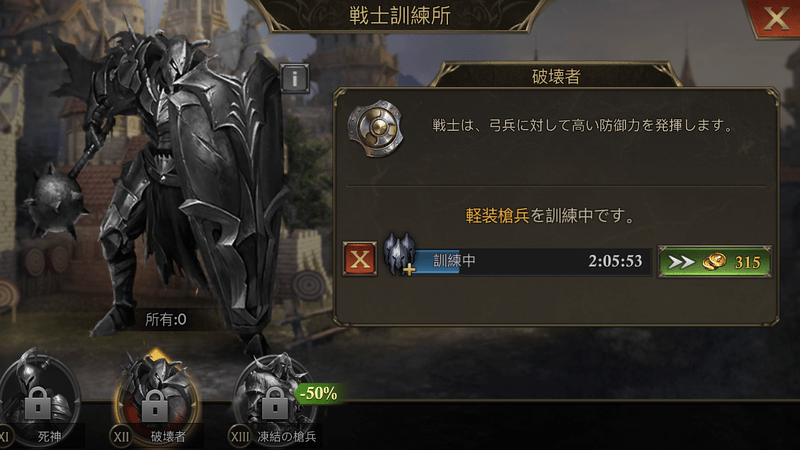
Task: Click the 軽装槍兵 highlighted link text
Action: [497, 216]
